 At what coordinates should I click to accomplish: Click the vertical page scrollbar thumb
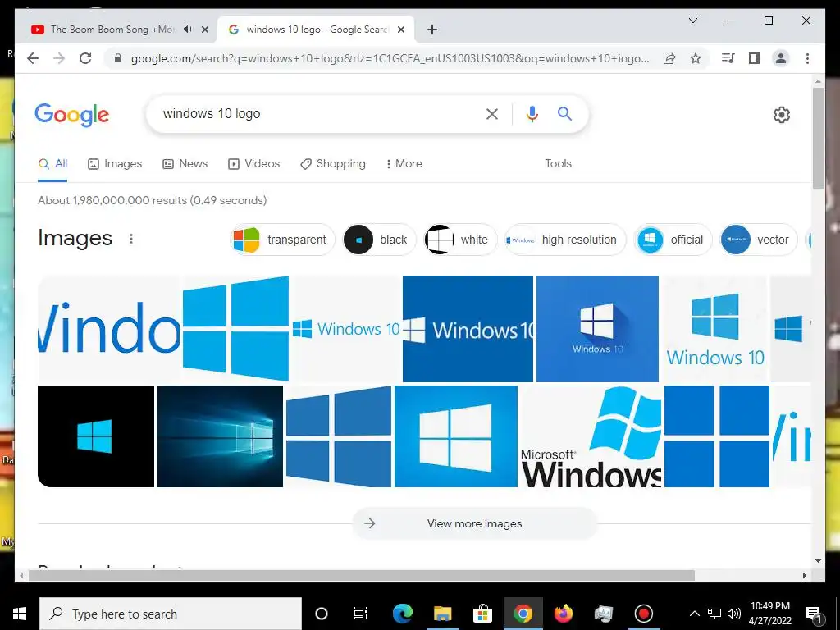coord(818,138)
